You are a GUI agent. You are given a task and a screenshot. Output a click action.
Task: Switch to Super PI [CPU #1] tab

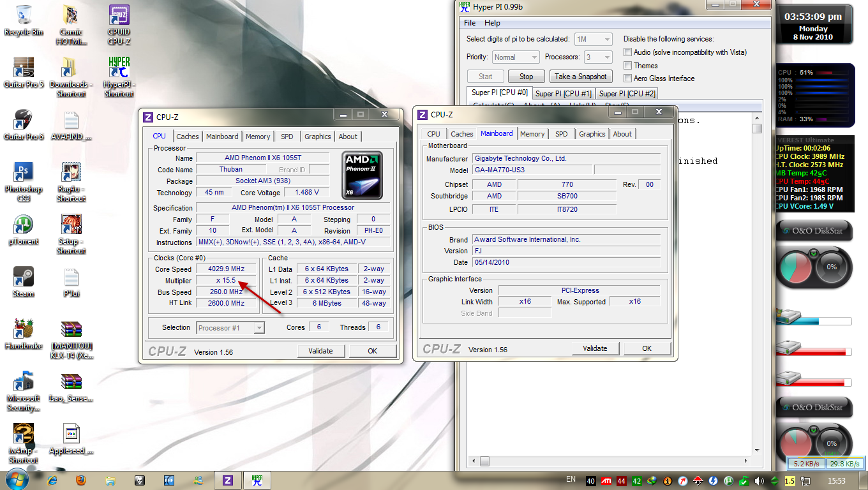point(564,94)
